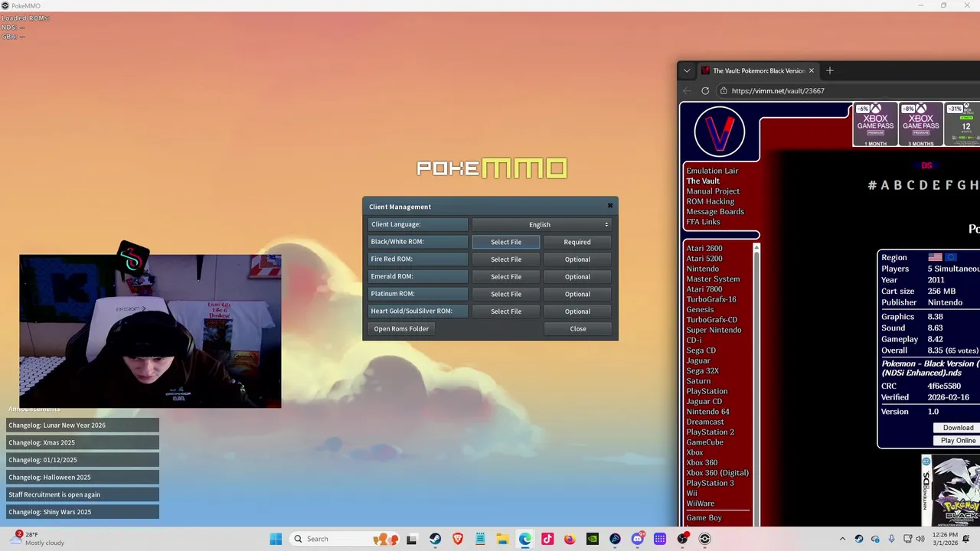Select File for Emerald ROM
Viewport: 980px width, 551px height.
506,277
